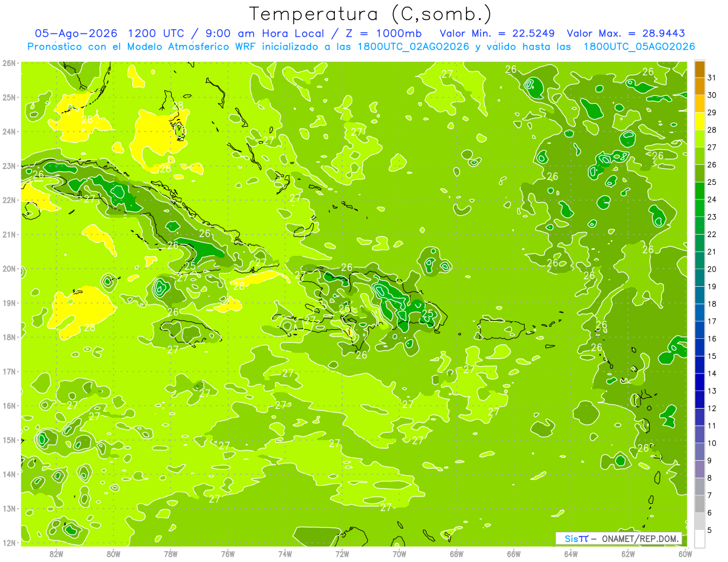Click the longitude label "72W"
This screenshot has width=728, height=562.
pos(342,554)
